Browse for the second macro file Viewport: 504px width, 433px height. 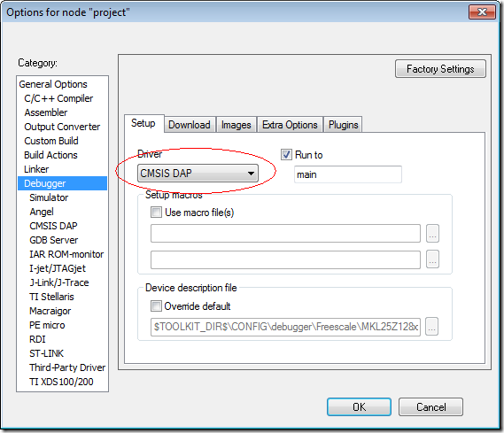[432, 259]
